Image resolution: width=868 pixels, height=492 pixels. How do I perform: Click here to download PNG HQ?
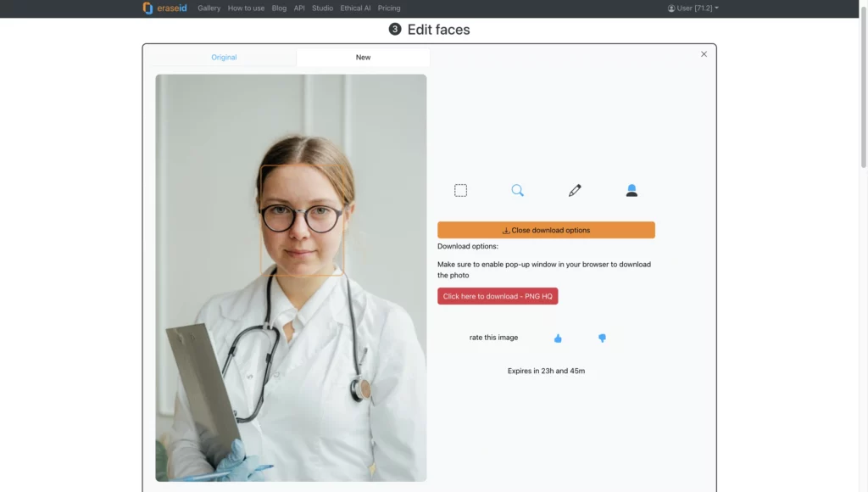click(x=498, y=296)
